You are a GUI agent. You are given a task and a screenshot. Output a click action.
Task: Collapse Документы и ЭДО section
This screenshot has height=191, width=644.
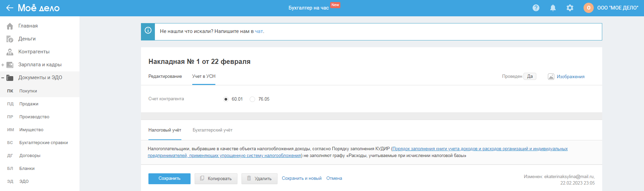(3, 78)
